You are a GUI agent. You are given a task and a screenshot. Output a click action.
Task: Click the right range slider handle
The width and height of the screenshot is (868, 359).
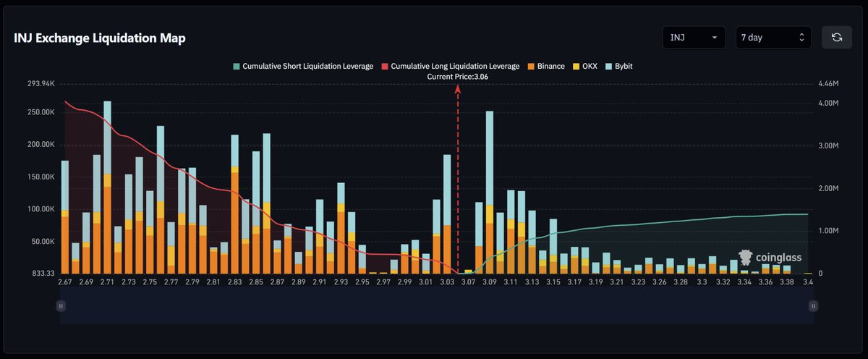pyautogui.click(x=814, y=306)
